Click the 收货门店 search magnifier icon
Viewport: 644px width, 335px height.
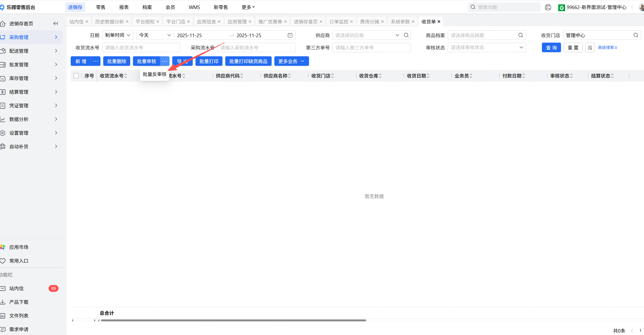636,35
